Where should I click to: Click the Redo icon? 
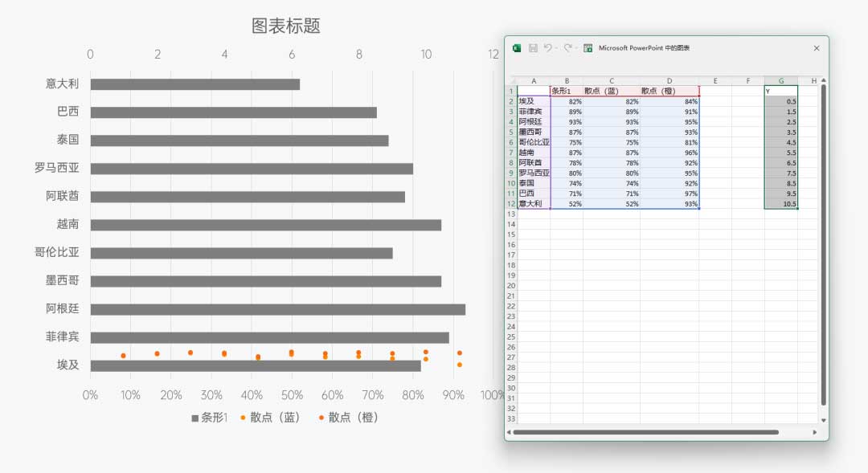point(567,48)
